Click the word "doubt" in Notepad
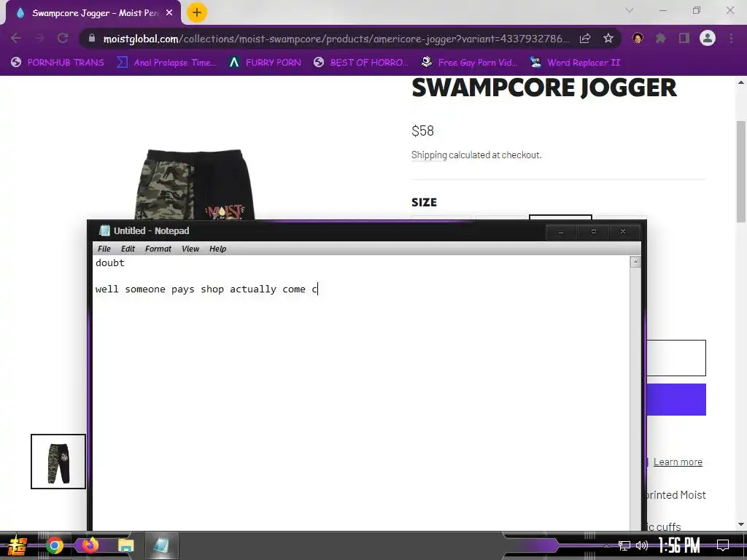Image resolution: width=747 pixels, height=560 pixels. coord(110,262)
